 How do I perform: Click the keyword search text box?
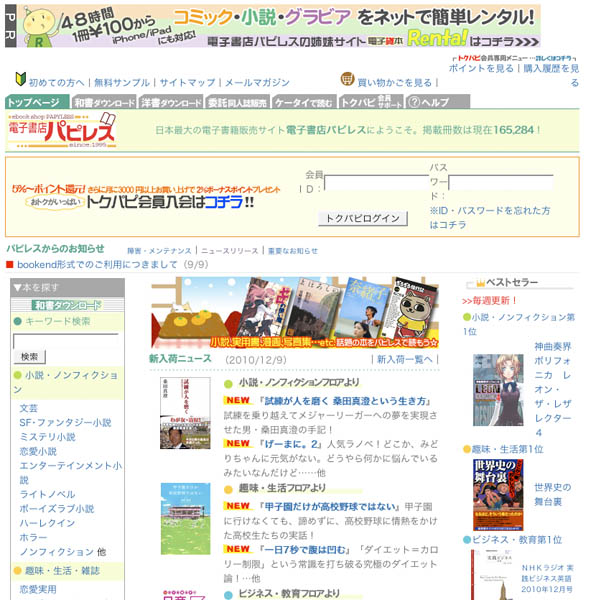click(x=66, y=341)
